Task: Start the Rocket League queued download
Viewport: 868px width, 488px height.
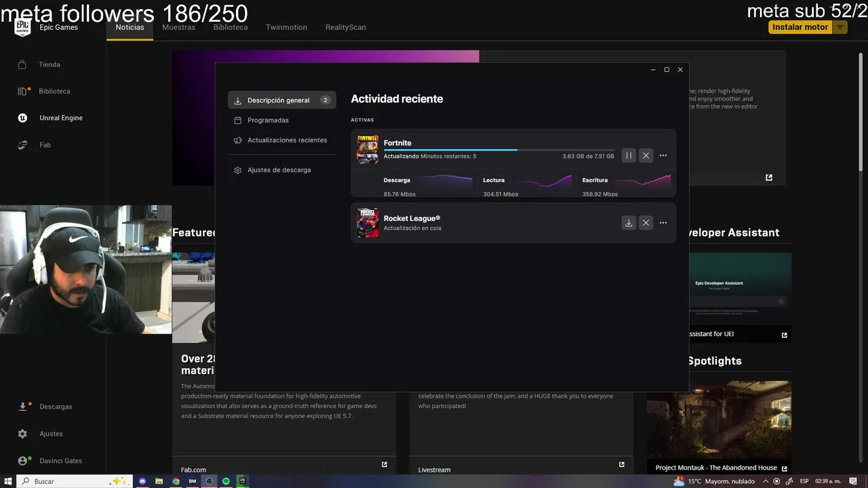Action: [x=629, y=222]
